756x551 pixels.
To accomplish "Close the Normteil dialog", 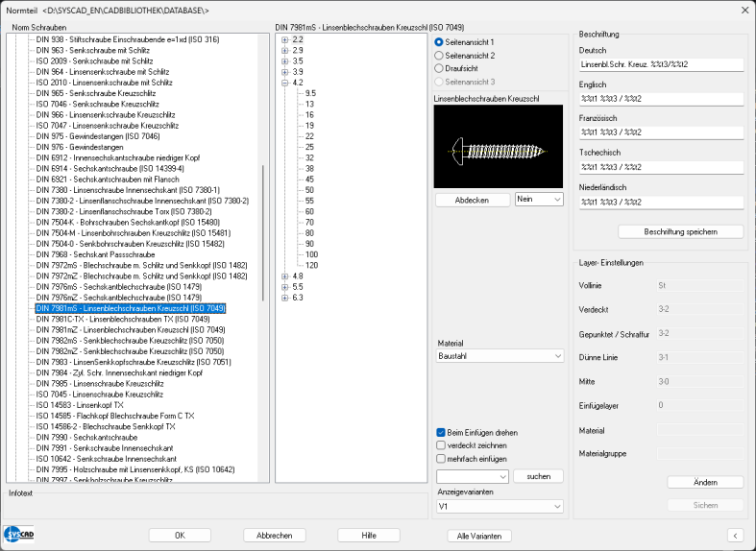I will pos(744,11).
